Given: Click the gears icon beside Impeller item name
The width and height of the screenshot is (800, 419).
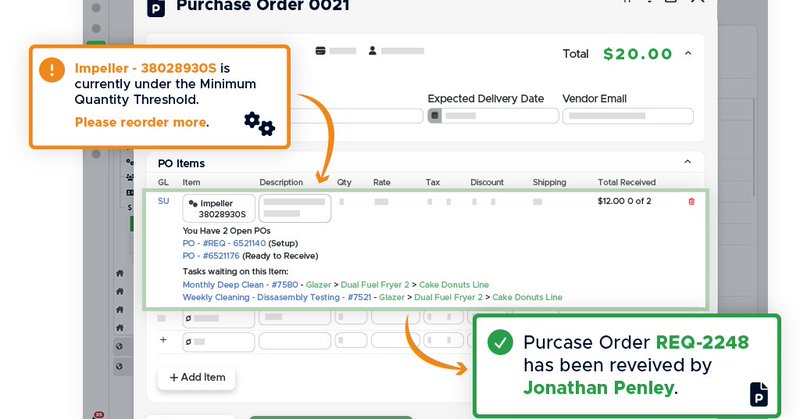Looking at the screenshot, I should coord(193,203).
